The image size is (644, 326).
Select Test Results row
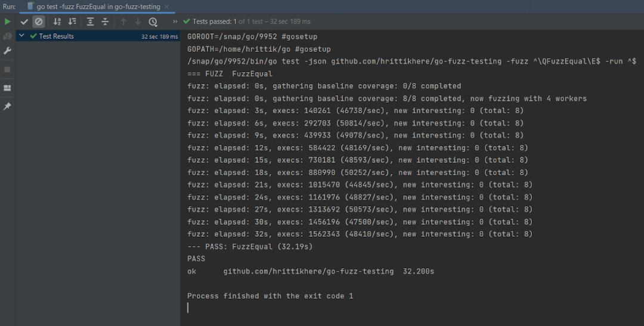(x=98, y=36)
